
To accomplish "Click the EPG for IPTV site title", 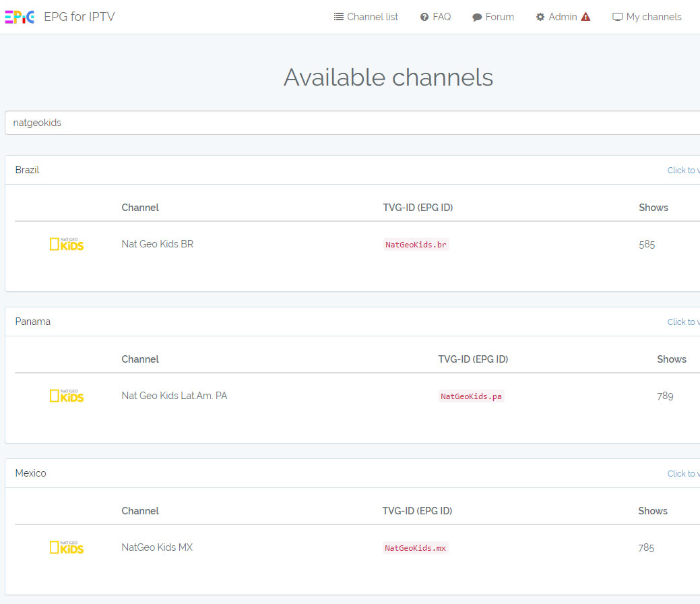I will [x=79, y=17].
